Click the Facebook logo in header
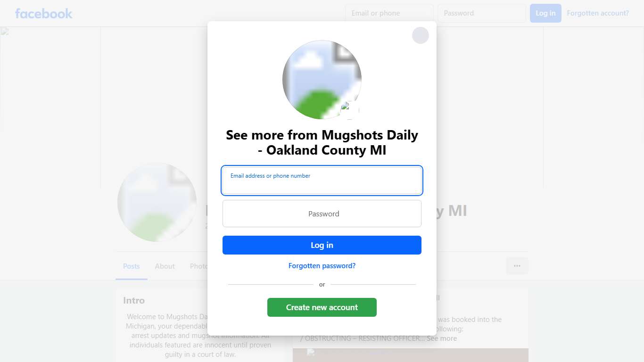This screenshot has width=644, height=362. 44,13
